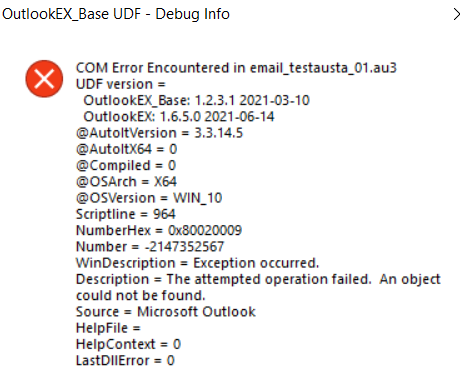Select the @OSArch = X64 line
The width and height of the screenshot is (460, 377).
tap(126, 182)
